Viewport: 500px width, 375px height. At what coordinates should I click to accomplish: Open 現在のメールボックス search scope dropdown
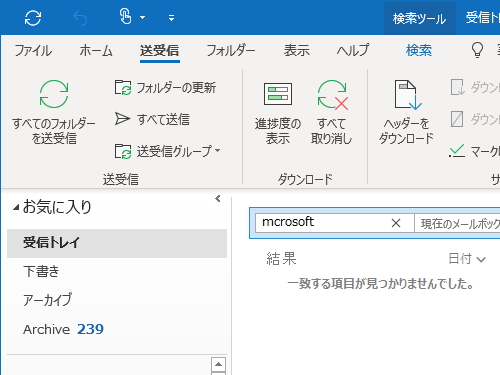coord(457,223)
